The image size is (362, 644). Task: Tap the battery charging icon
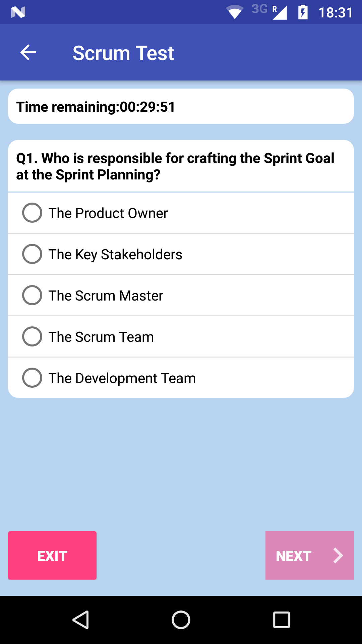point(303,12)
